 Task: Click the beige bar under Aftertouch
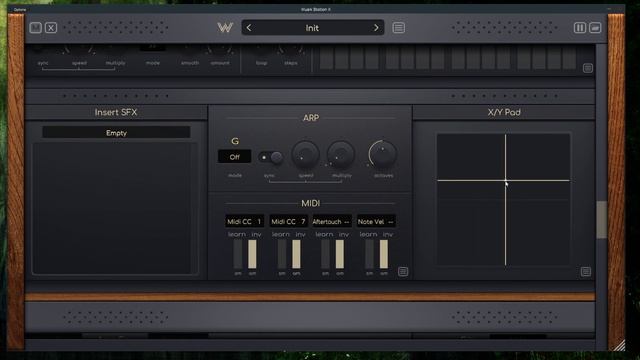pyautogui.click(x=340, y=254)
